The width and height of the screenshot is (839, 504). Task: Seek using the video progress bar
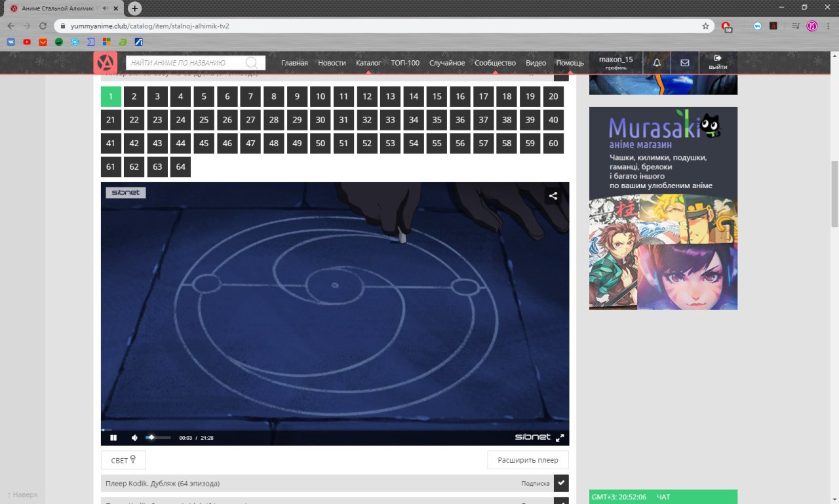(x=335, y=429)
